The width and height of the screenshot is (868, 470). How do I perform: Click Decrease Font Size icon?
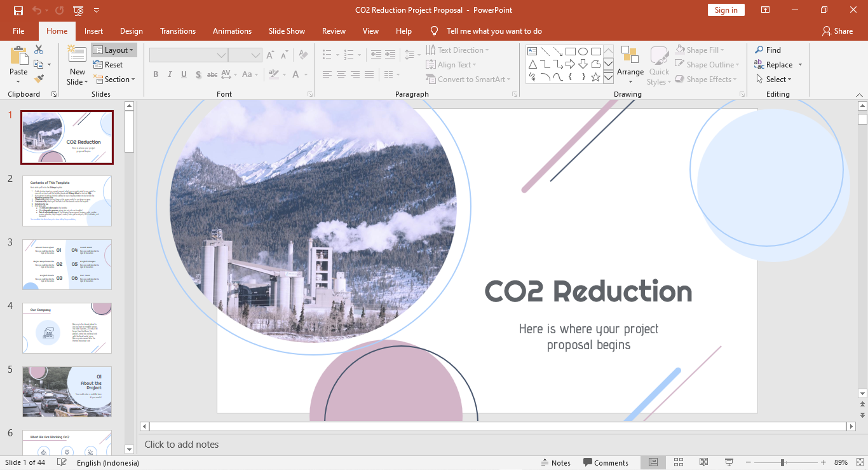(285, 55)
